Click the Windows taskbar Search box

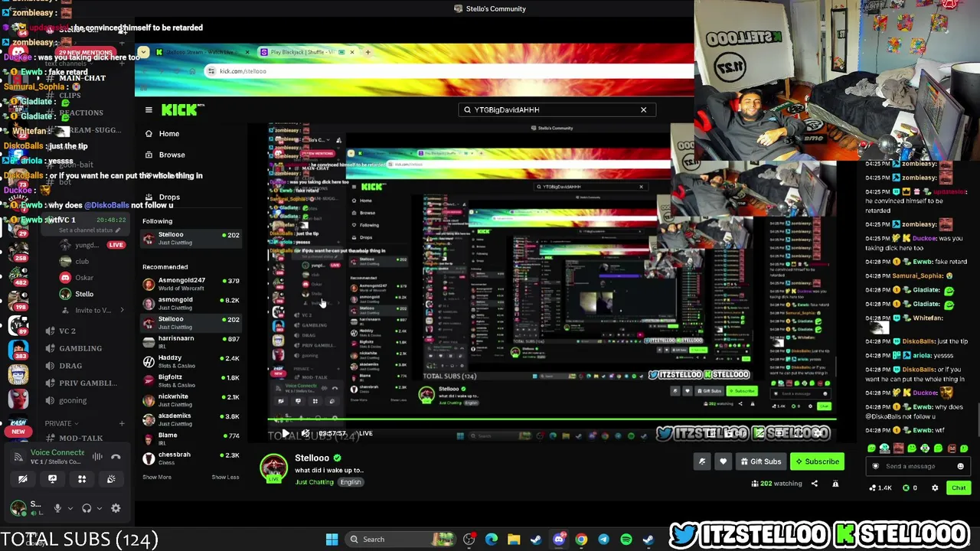click(400, 540)
